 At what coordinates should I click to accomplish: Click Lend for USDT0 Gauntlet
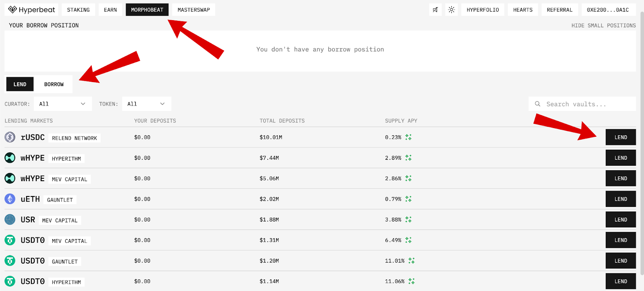click(x=621, y=261)
